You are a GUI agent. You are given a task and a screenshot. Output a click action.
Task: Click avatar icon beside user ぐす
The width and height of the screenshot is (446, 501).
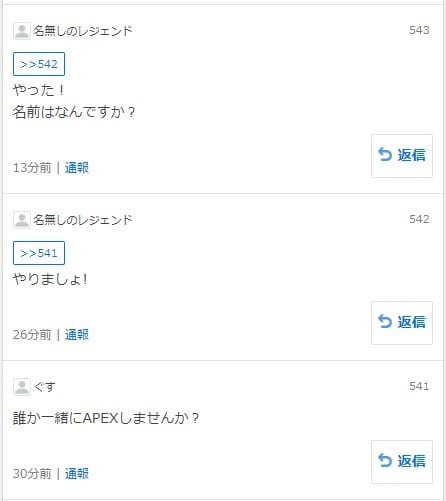(x=22, y=387)
